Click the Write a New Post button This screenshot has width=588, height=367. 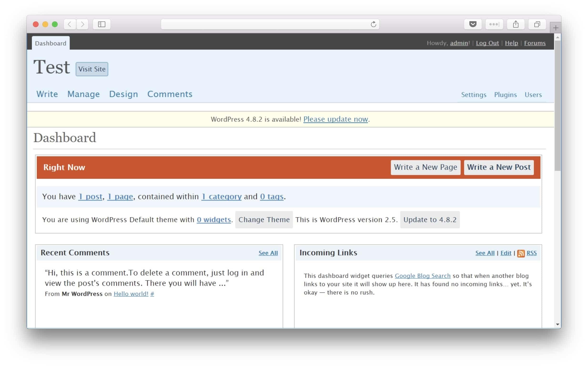click(499, 167)
